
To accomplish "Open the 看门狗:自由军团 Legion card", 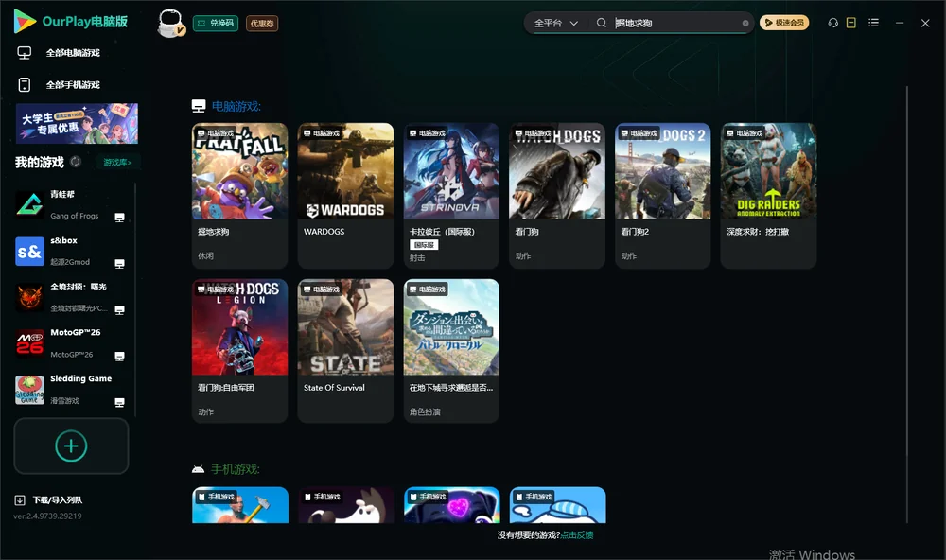I will 239,351.
